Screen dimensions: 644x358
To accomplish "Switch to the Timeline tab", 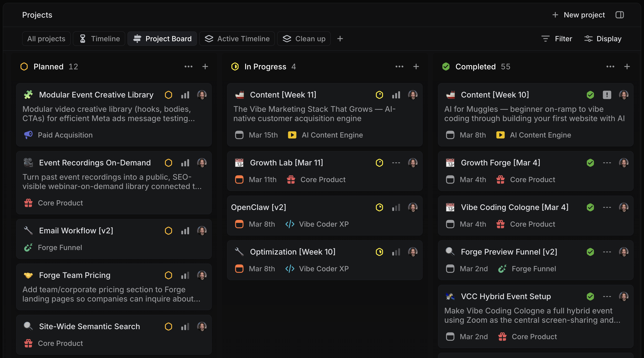I will pos(99,39).
